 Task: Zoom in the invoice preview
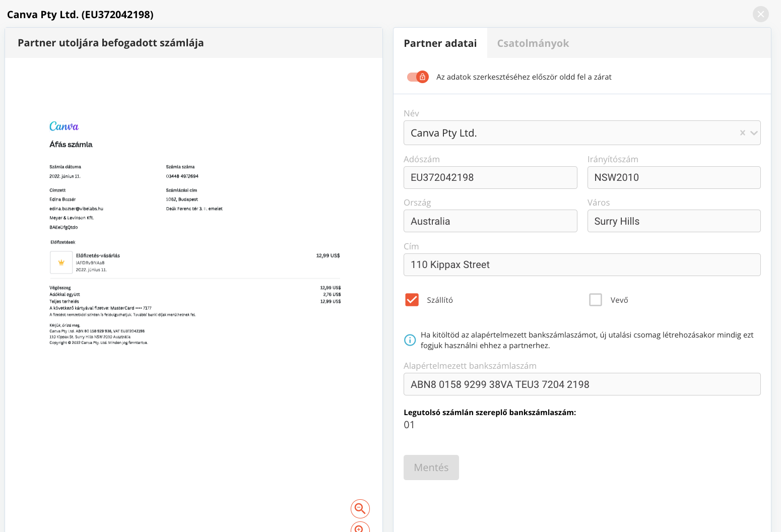point(360,528)
